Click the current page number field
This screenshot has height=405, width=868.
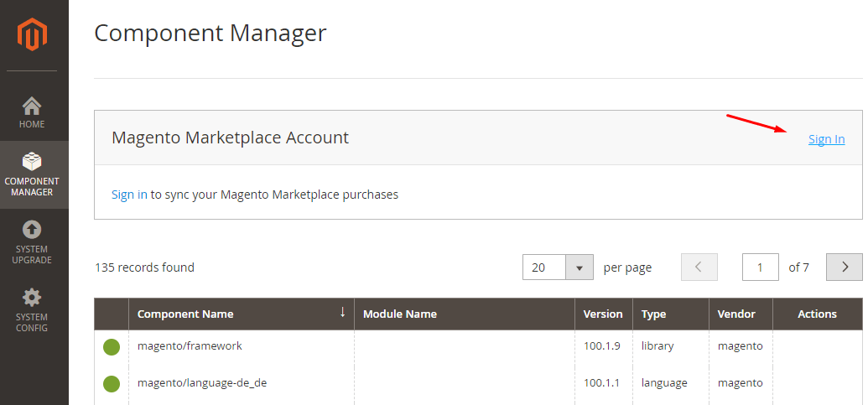(761, 267)
